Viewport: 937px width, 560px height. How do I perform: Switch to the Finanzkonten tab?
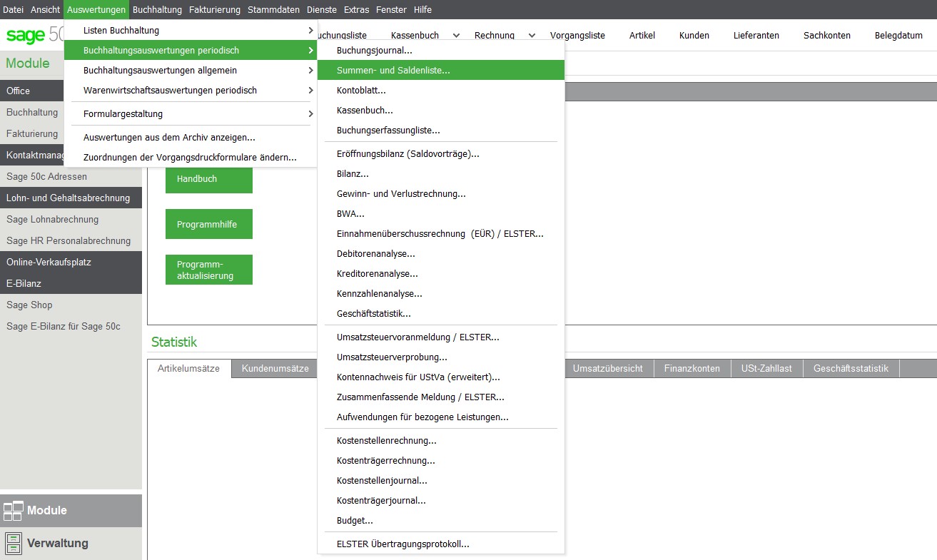692,369
